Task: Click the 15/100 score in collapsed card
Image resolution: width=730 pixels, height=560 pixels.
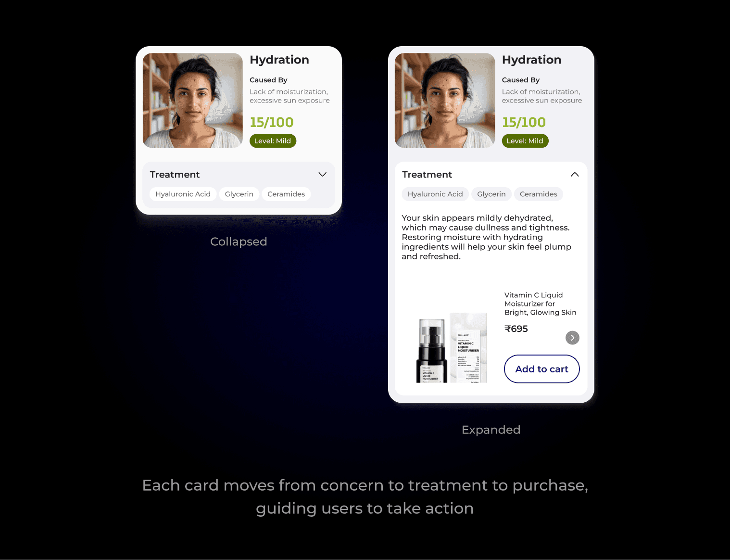Action: coord(271,122)
